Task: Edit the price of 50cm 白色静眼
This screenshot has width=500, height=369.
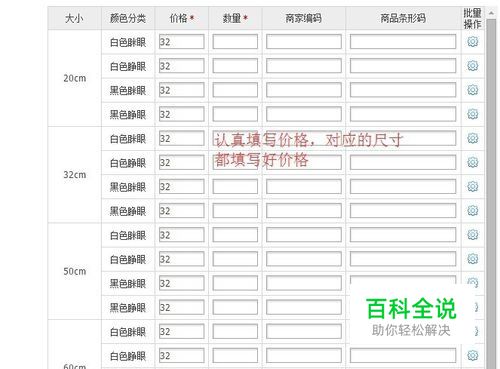Action: point(182,259)
